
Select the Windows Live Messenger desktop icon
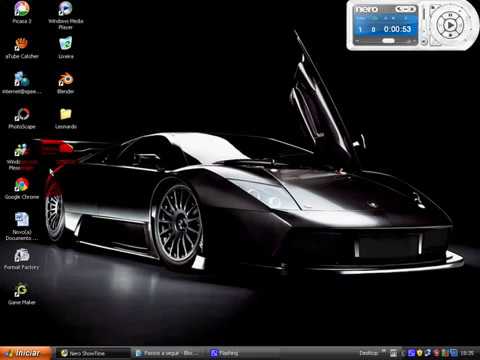point(21,157)
